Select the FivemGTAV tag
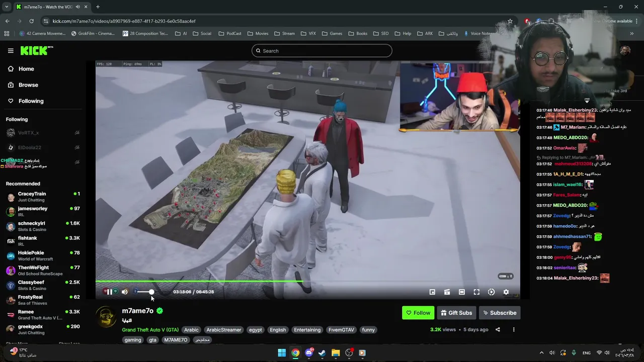644x362 pixels. pos(341,330)
